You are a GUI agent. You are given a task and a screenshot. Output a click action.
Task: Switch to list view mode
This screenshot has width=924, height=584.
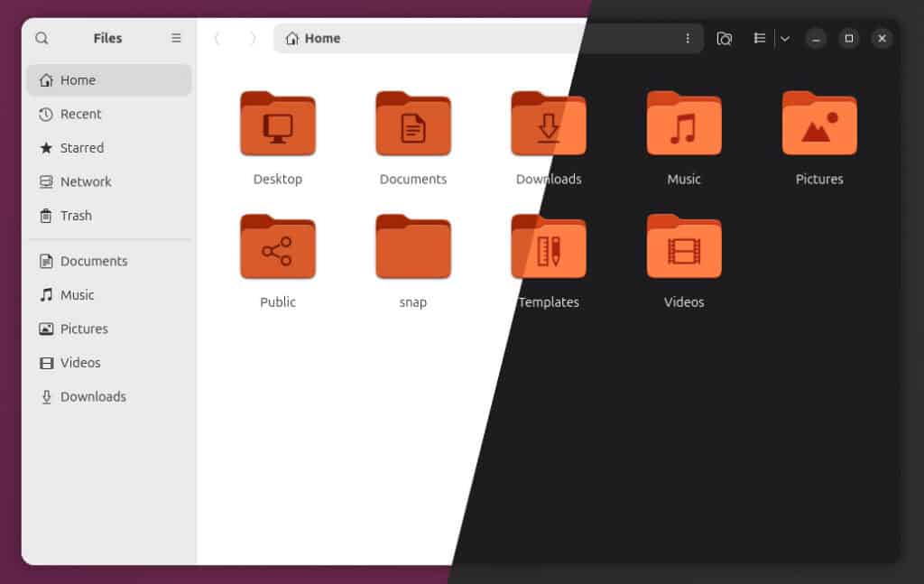759,38
